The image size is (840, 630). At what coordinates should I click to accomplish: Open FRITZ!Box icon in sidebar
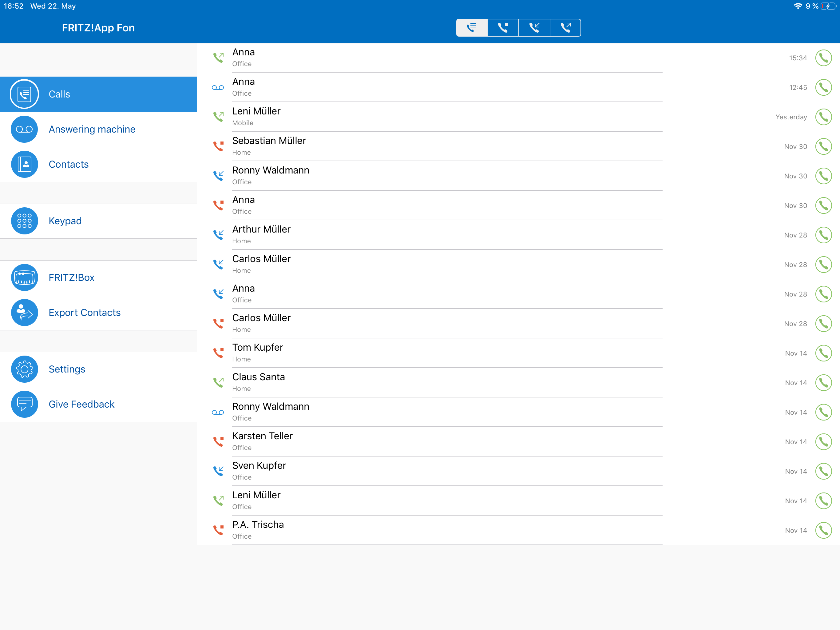point(24,277)
